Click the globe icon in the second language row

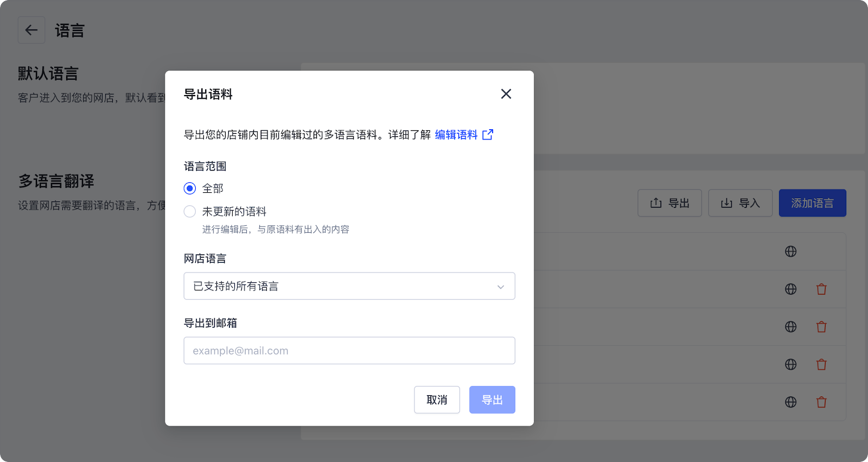(x=791, y=289)
